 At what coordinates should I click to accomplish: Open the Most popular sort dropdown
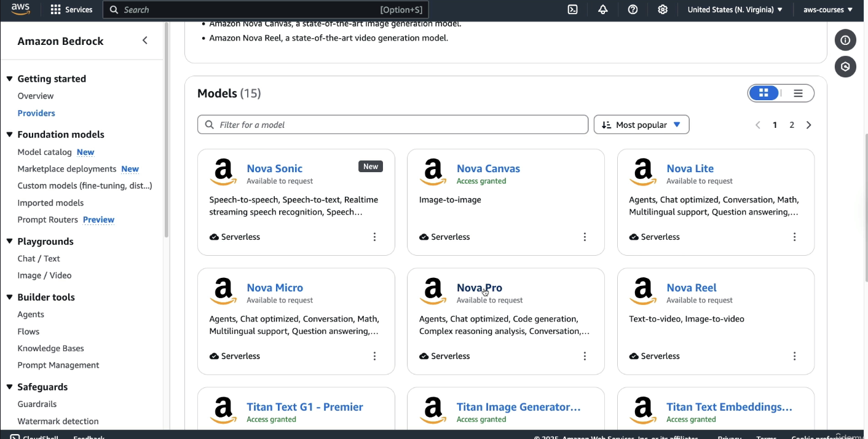click(x=641, y=125)
